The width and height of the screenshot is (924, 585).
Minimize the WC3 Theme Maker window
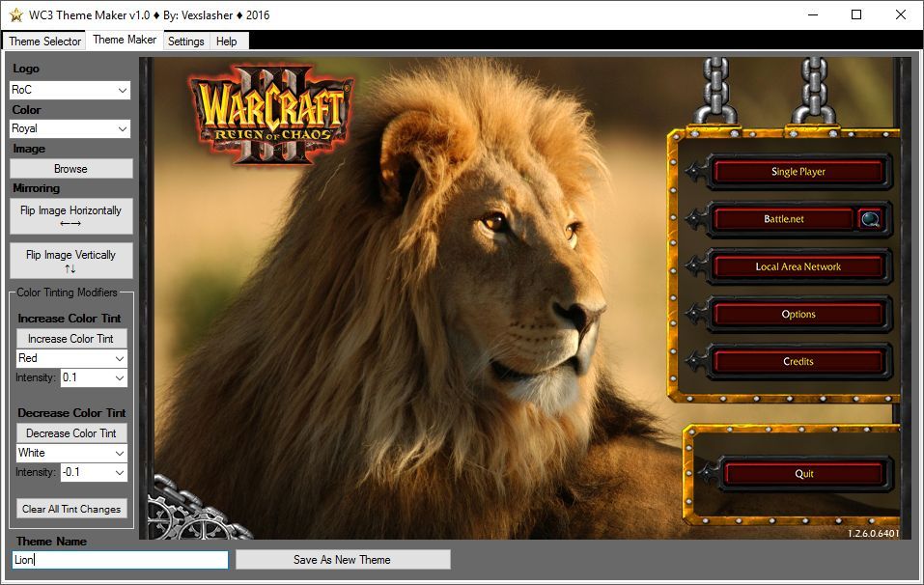[813, 14]
